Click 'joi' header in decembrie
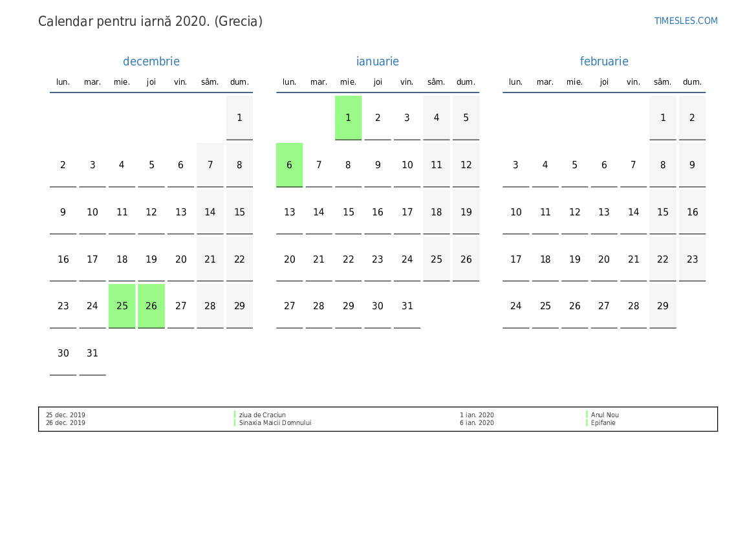756x535 pixels. pos(151,82)
